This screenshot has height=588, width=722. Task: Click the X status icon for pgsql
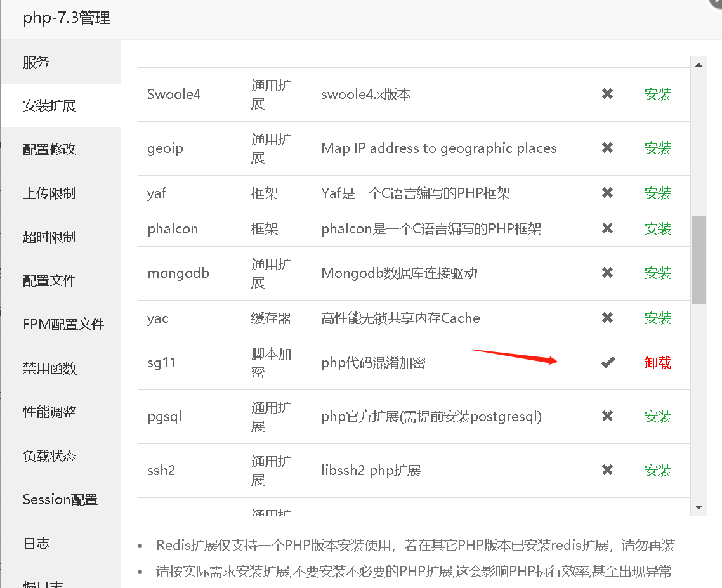607,416
